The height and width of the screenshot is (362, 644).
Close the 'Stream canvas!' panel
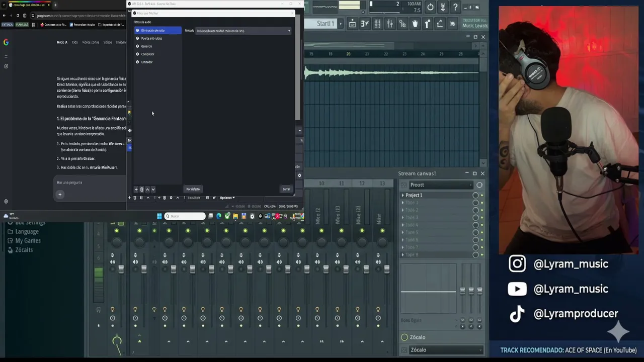tap(482, 173)
